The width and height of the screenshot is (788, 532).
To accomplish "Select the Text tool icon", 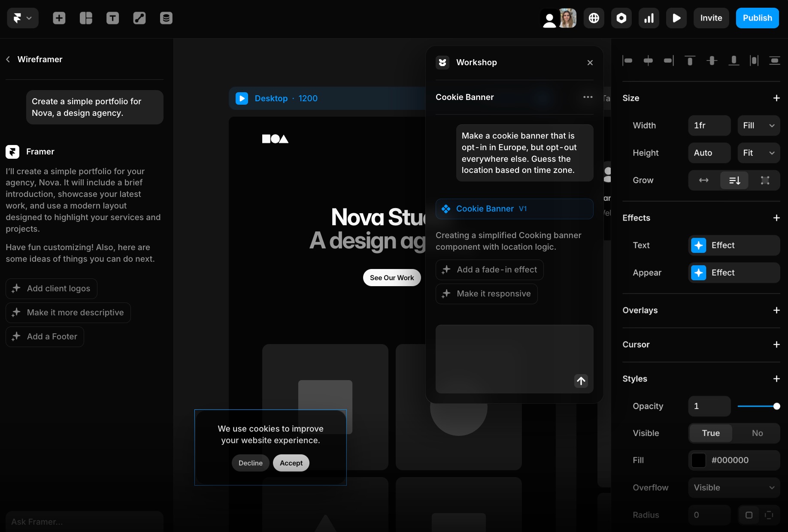I will pyautogui.click(x=112, y=18).
